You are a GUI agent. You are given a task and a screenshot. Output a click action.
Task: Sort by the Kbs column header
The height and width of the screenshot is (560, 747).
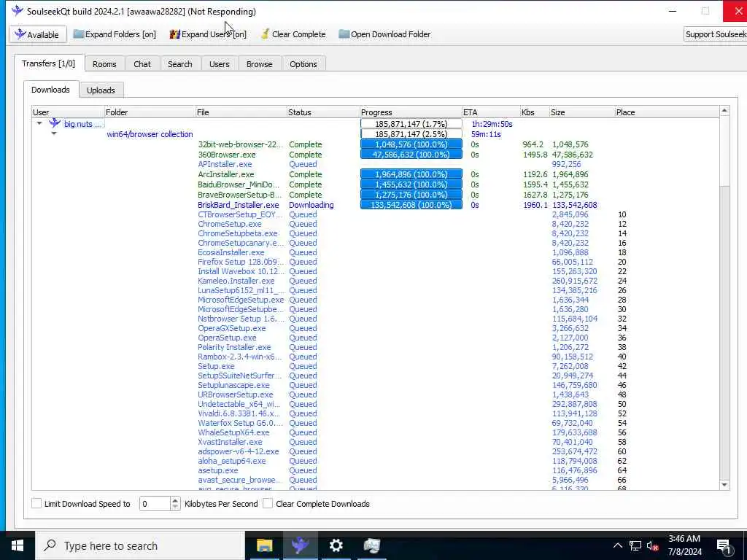click(x=535, y=112)
